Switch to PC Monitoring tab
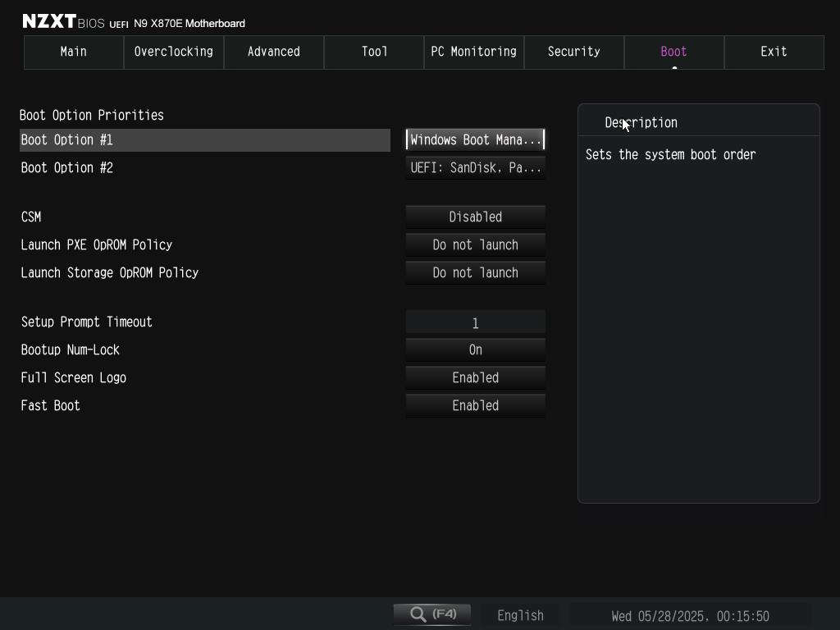This screenshot has height=630, width=840. coord(474,52)
